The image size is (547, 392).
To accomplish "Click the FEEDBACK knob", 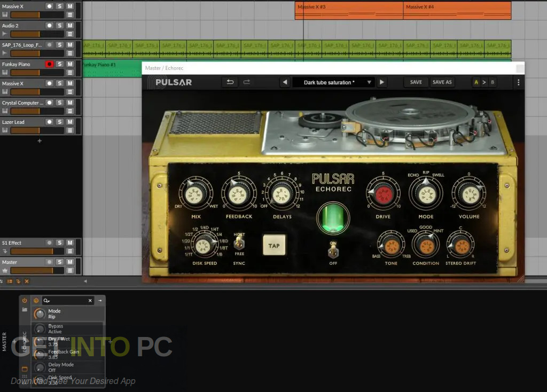I will point(239,194).
